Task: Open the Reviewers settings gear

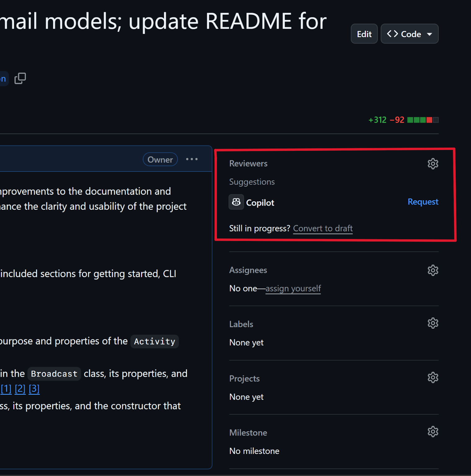Action: (433, 163)
